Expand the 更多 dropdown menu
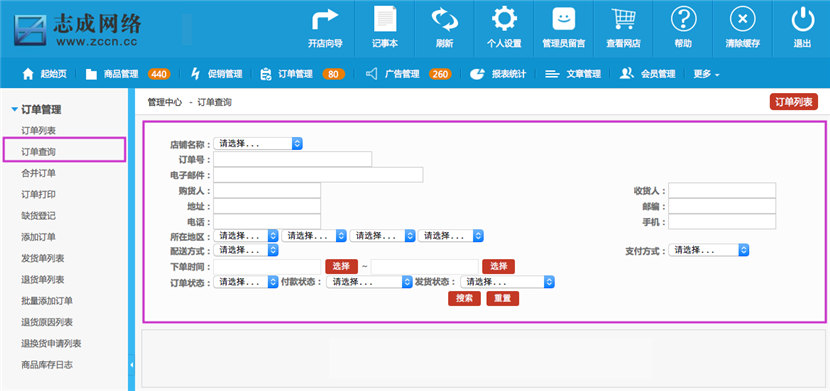The image size is (830, 391). point(707,74)
